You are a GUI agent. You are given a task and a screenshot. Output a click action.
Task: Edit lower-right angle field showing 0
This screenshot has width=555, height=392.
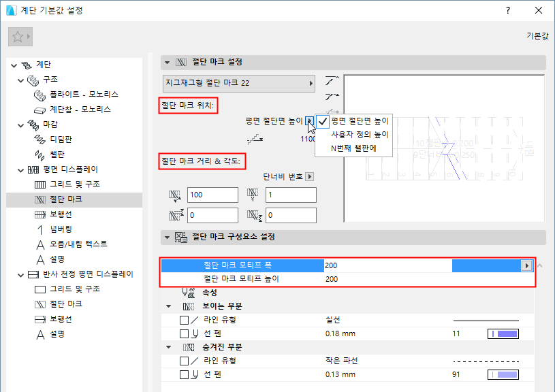coord(291,216)
